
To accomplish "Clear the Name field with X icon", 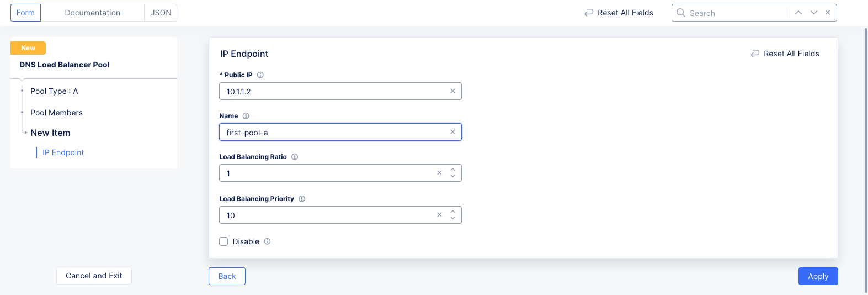I will pos(452,132).
